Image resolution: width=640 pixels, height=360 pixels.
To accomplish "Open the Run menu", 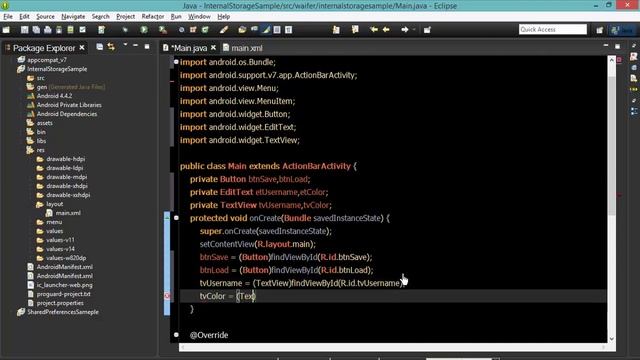I will [176, 16].
